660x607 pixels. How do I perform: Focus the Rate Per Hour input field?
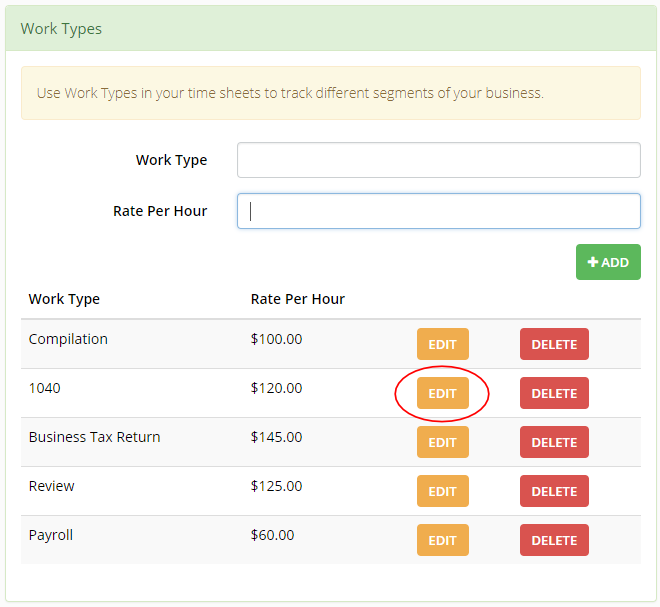click(x=439, y=211)
